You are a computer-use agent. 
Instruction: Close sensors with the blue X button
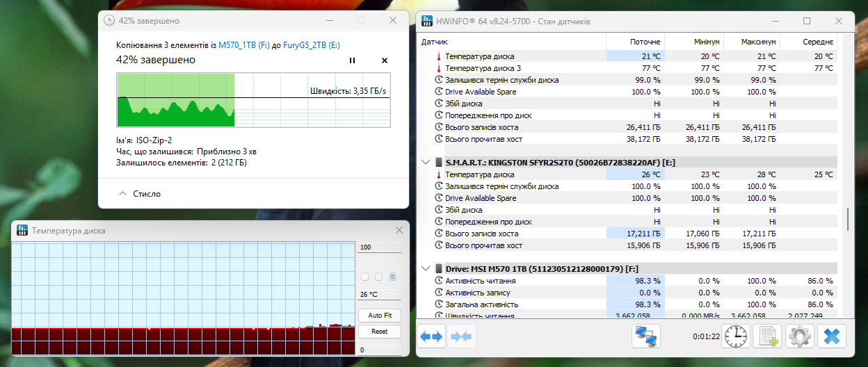coord(832,337)
